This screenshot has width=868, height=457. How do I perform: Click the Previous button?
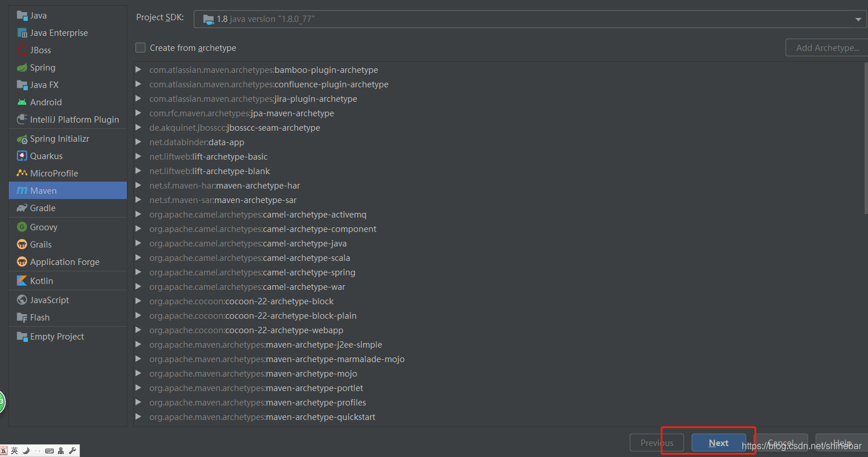pos(657,443)
